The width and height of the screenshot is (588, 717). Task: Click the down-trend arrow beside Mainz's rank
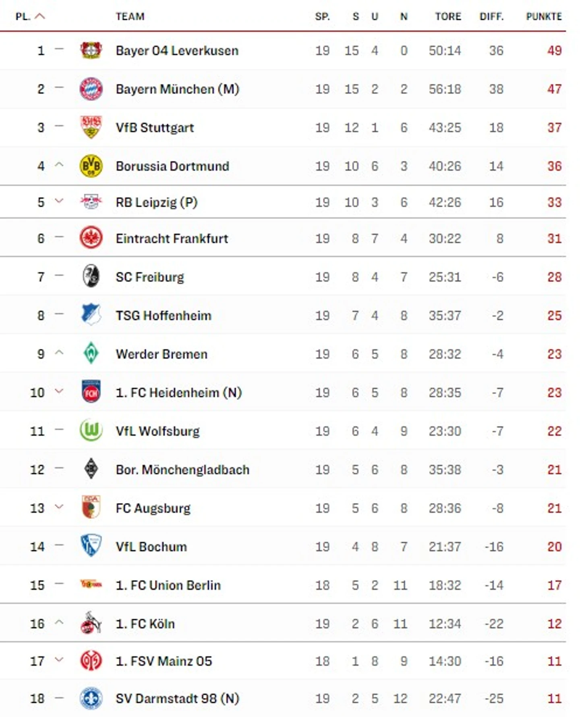coord(59,660)
